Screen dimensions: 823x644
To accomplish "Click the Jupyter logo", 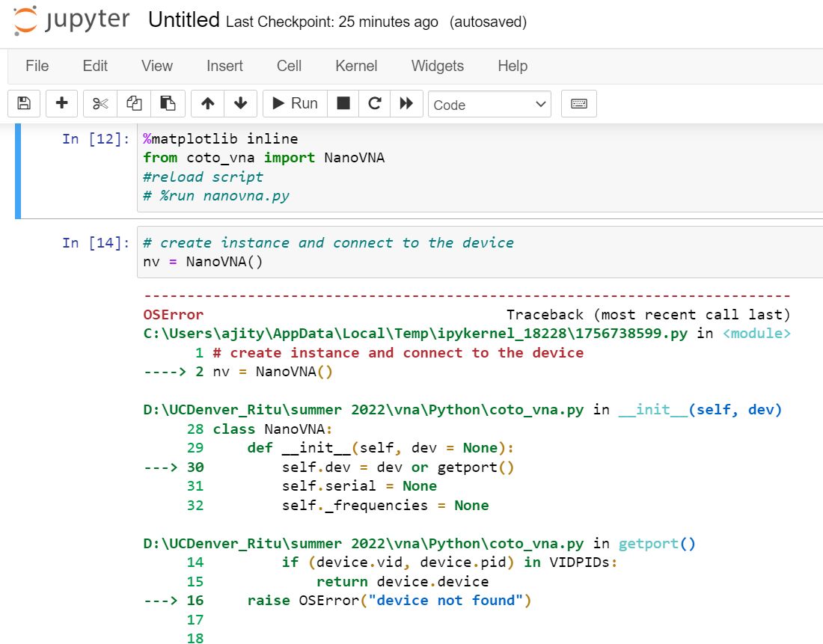I will click(71, 20).
